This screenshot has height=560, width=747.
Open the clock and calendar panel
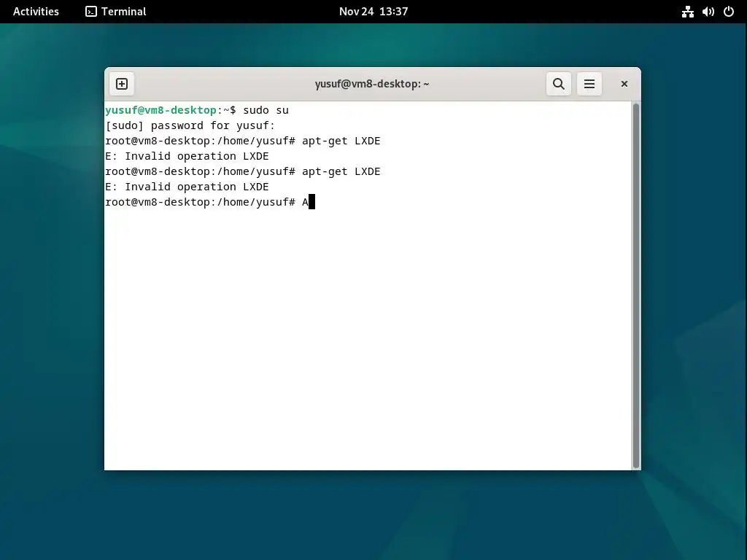[x=373, y=12]
